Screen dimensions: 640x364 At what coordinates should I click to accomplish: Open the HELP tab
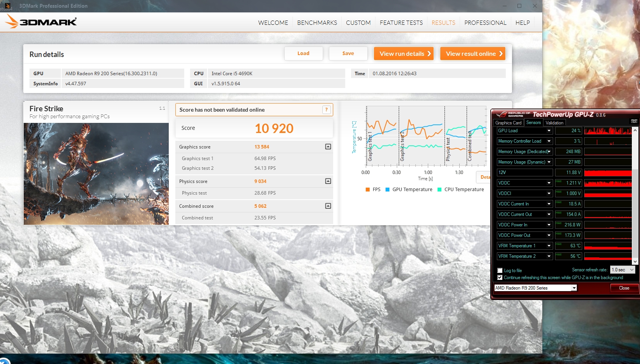click(522, 22)
